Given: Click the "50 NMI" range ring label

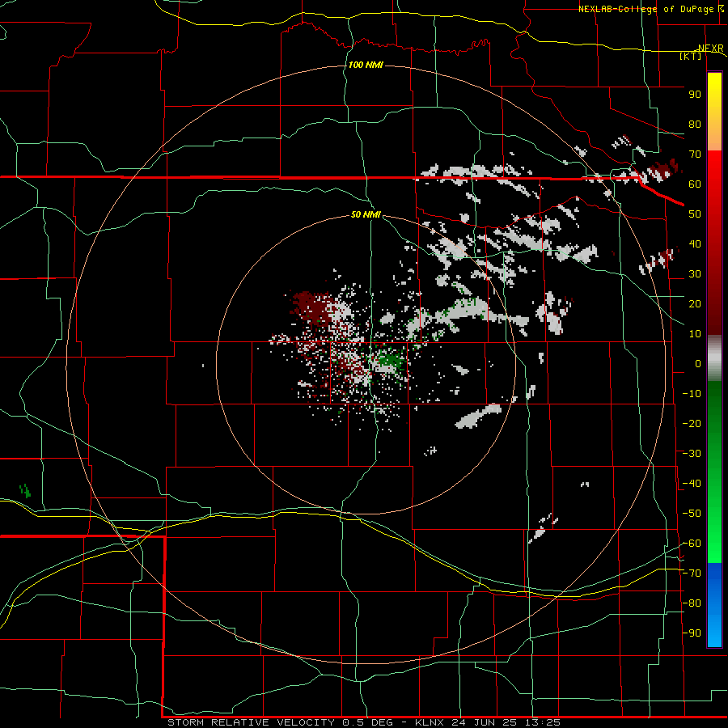Looking at the screenshot, I should click(x=366, y=214).
